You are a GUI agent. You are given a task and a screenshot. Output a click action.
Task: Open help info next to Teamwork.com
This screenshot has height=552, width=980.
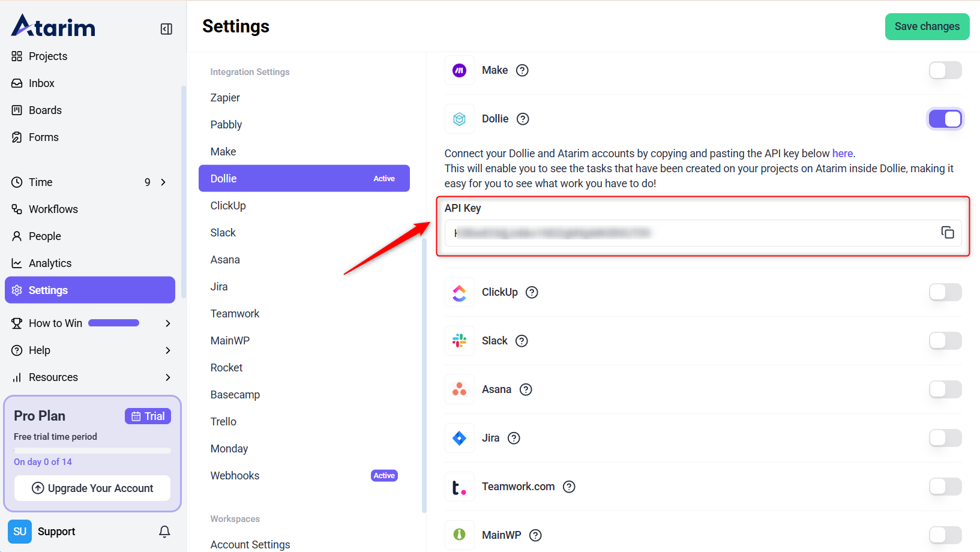(x=569, y=487)
